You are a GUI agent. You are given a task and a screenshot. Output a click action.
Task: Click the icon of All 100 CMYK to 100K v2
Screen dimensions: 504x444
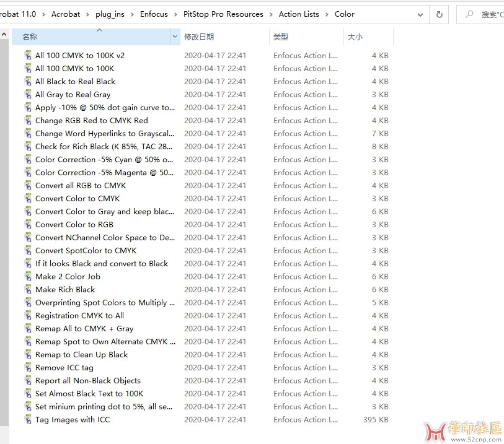coord(29,55)
